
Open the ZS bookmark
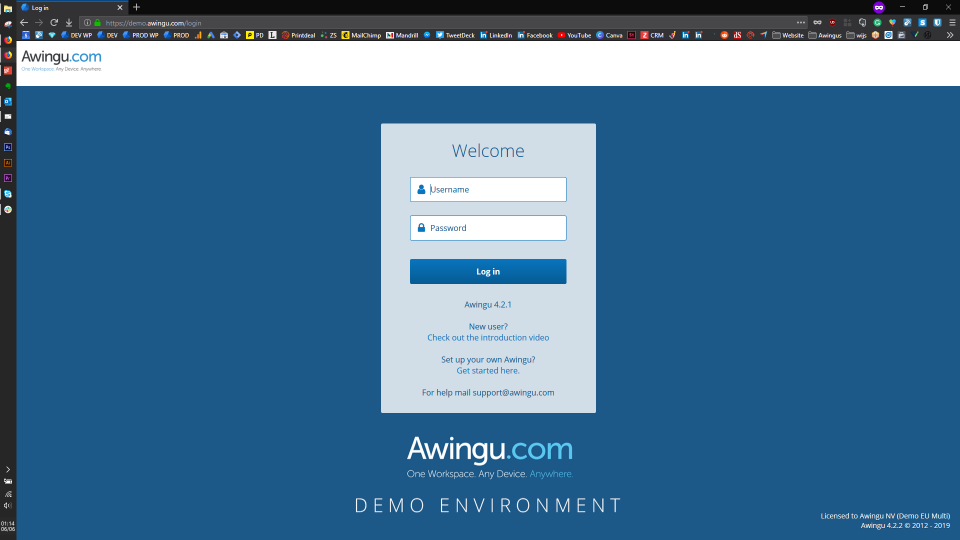(x=329, y=35)
